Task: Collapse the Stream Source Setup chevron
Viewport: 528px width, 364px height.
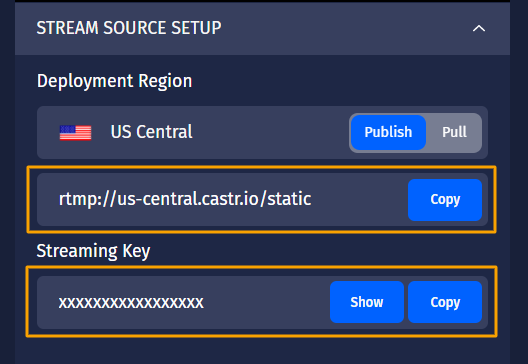Action: [478, 28]
